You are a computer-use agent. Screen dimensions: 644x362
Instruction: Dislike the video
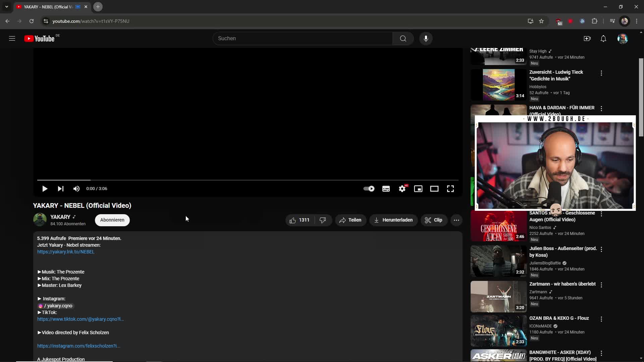[x=323, y=220]
